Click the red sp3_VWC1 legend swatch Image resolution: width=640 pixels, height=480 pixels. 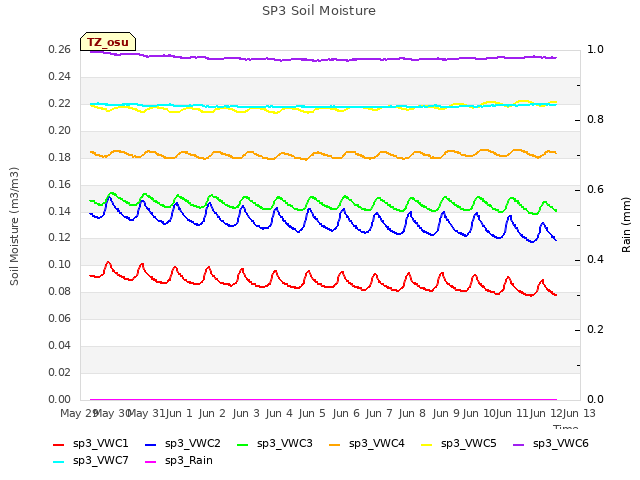coord(59,444)
